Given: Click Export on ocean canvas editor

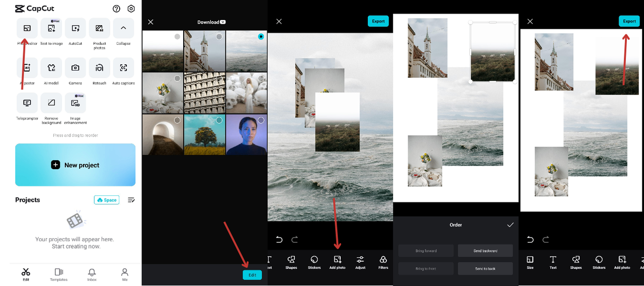Looking at the screenshot, I should click(378, 21).
